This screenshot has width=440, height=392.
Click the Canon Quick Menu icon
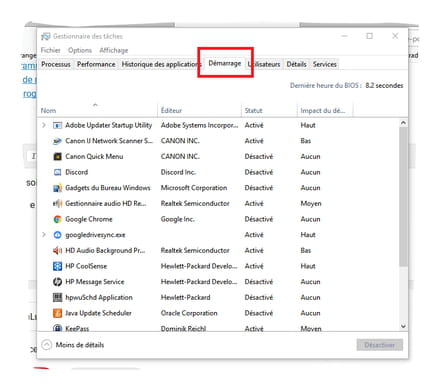pyautogui.click(x=57, y=157)
